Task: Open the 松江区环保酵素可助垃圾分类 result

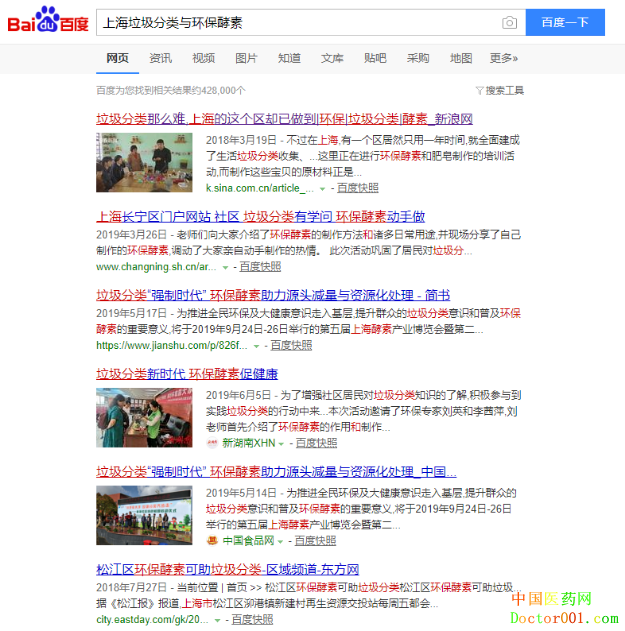Action: 227,569
